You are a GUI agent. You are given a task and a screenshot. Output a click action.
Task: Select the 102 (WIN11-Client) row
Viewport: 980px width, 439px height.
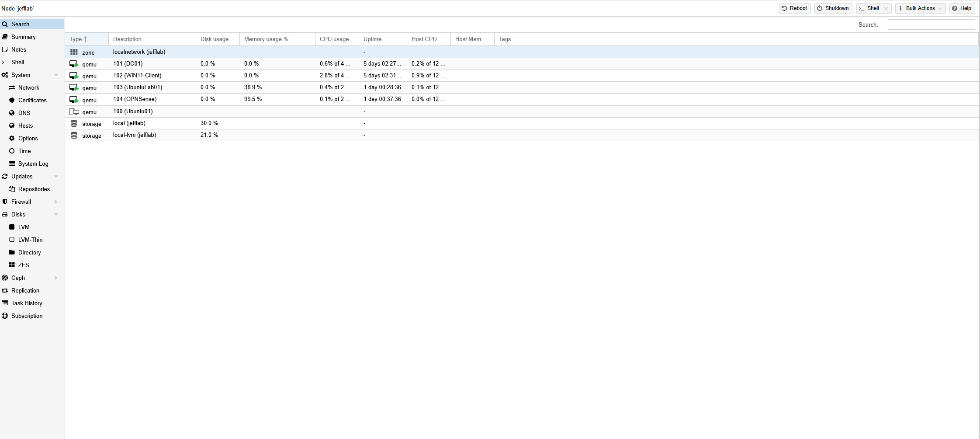(522, 76)
